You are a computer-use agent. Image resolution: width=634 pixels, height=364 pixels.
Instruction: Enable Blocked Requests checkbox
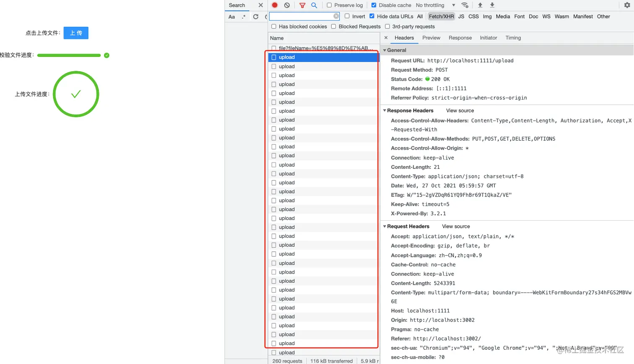333,26
